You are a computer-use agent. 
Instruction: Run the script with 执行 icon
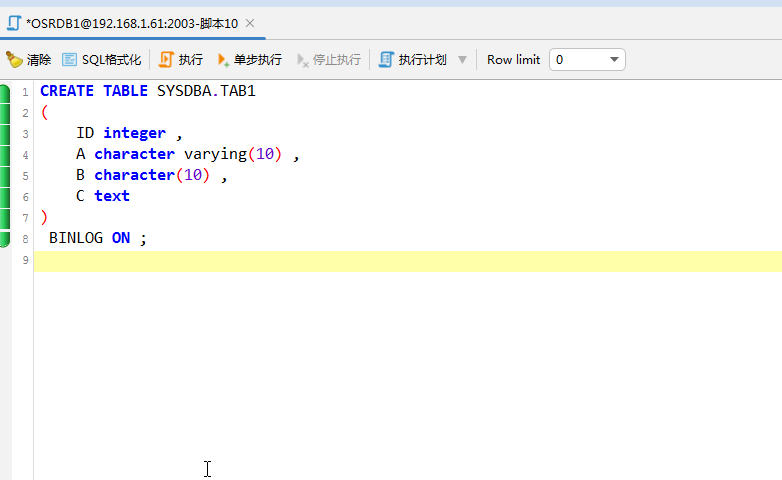(x=166, y=60)
